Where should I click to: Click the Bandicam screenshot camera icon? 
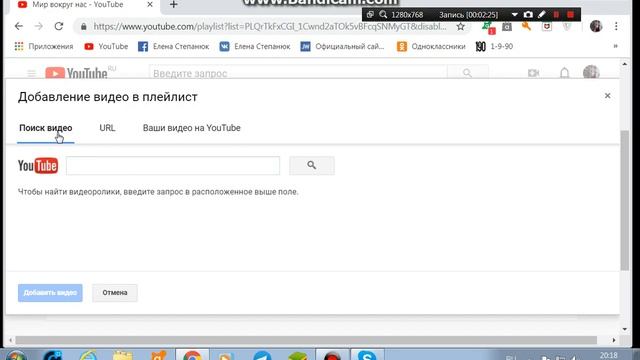click(528, 15)
